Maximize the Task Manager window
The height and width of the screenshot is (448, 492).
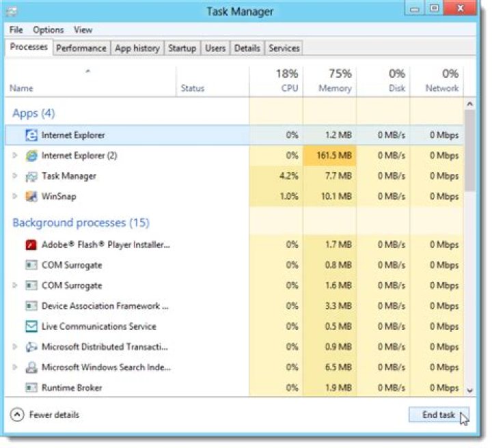(434, 8)
